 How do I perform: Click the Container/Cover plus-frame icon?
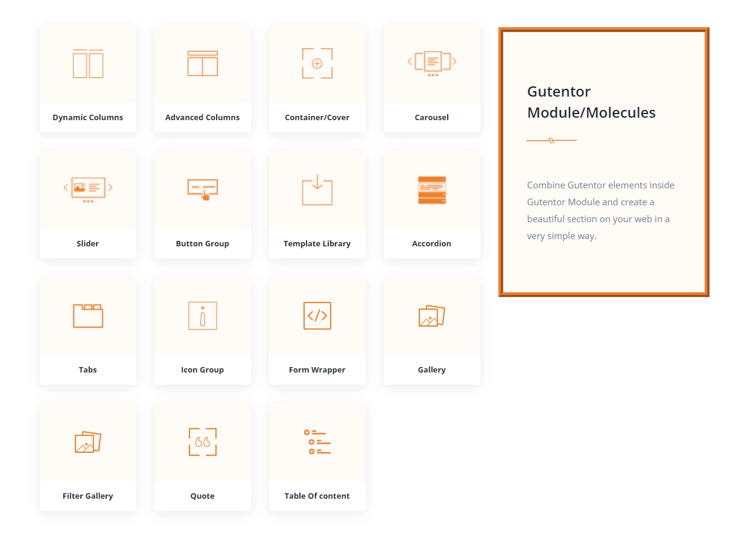[317, 63]
